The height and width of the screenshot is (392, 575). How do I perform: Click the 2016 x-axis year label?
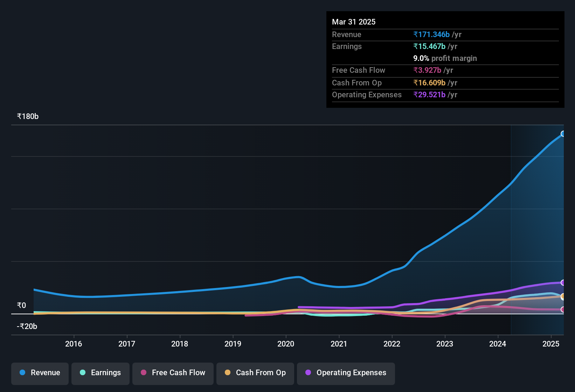(x=74, y=344)
